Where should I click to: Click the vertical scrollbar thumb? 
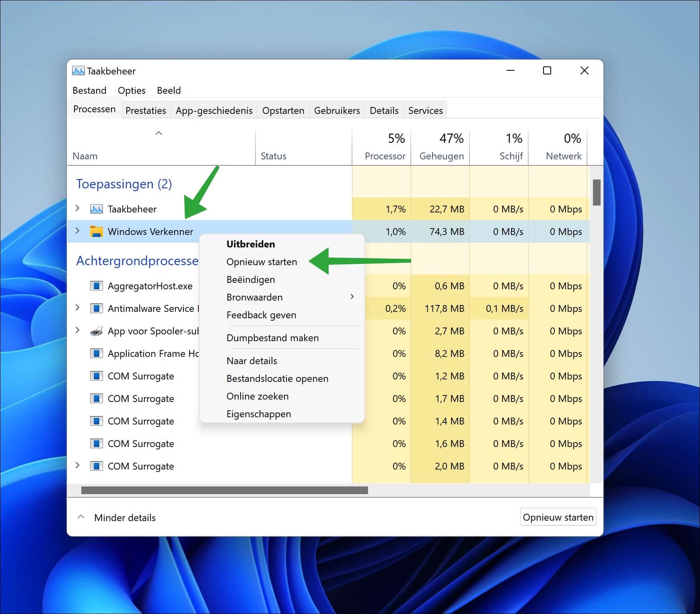point(597,192)
